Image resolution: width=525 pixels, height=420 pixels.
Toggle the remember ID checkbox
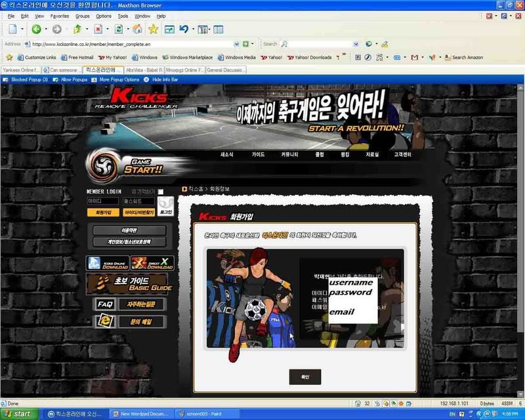(x=161, y=192)
